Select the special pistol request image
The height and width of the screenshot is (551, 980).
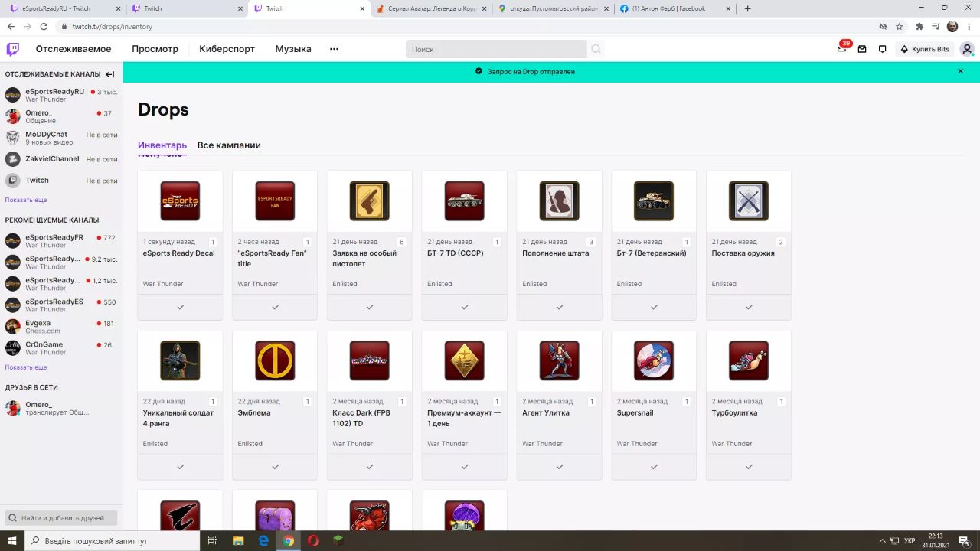coord(370,201)
